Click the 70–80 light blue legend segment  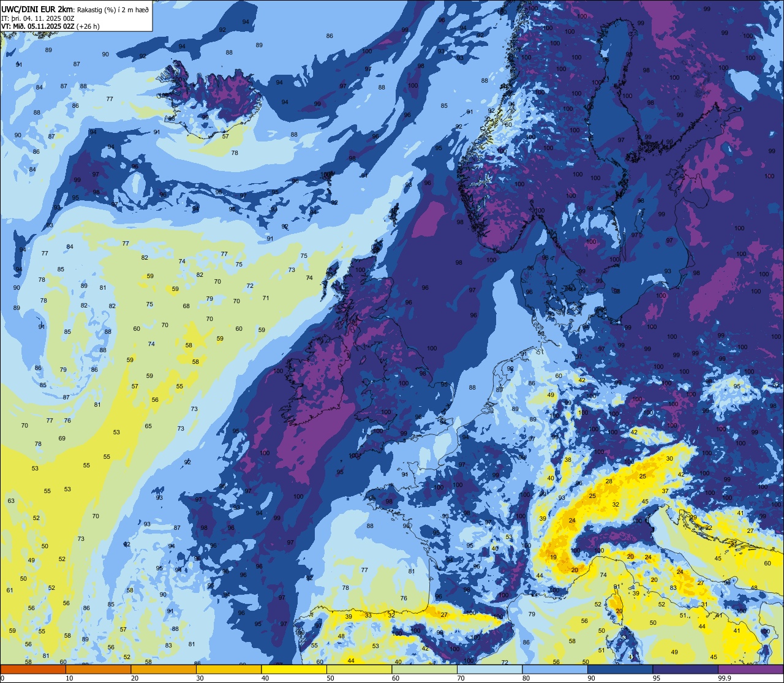pos(489,669)
